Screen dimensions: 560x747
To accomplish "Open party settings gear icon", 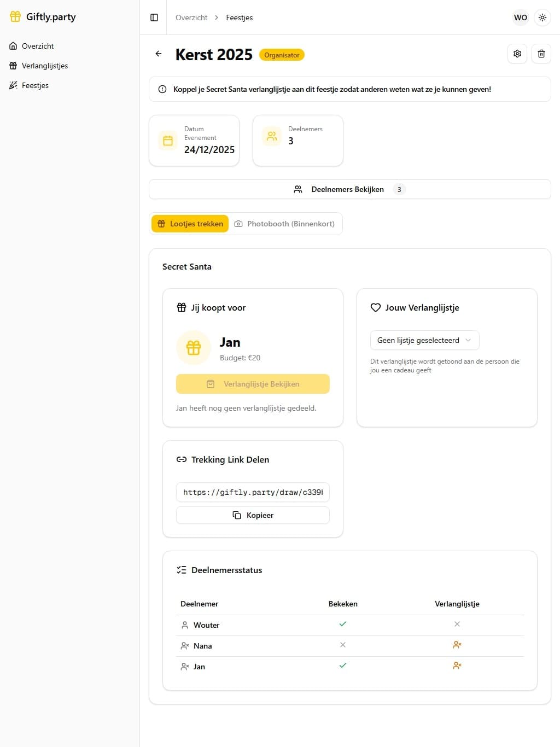I will [517, 54].
